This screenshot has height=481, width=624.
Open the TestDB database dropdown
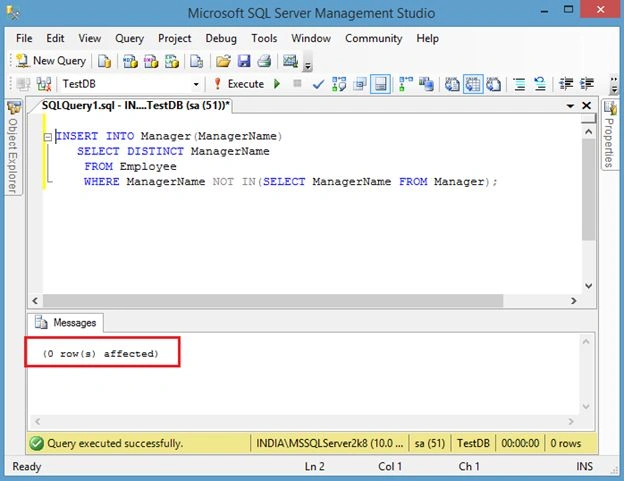pos(196,84)
